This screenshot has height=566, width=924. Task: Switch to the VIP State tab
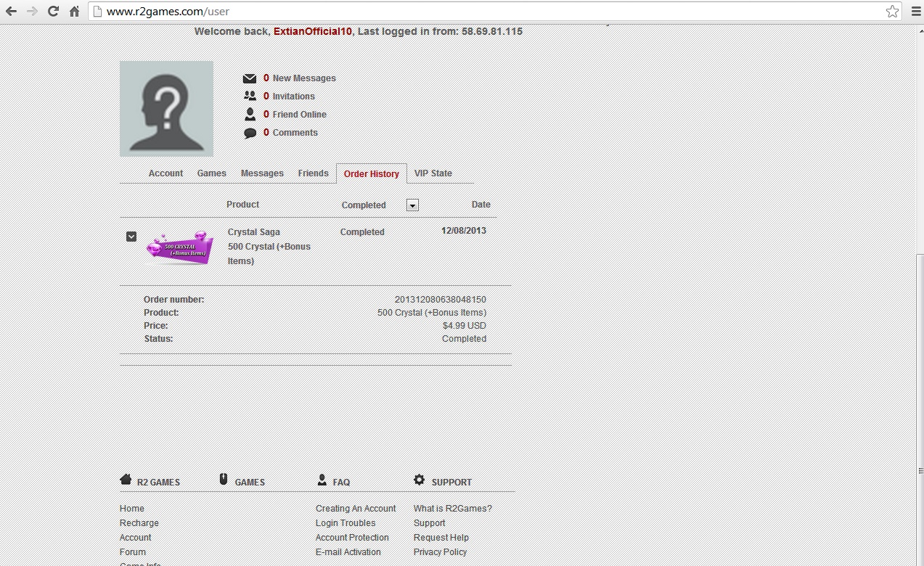(433, 173)
